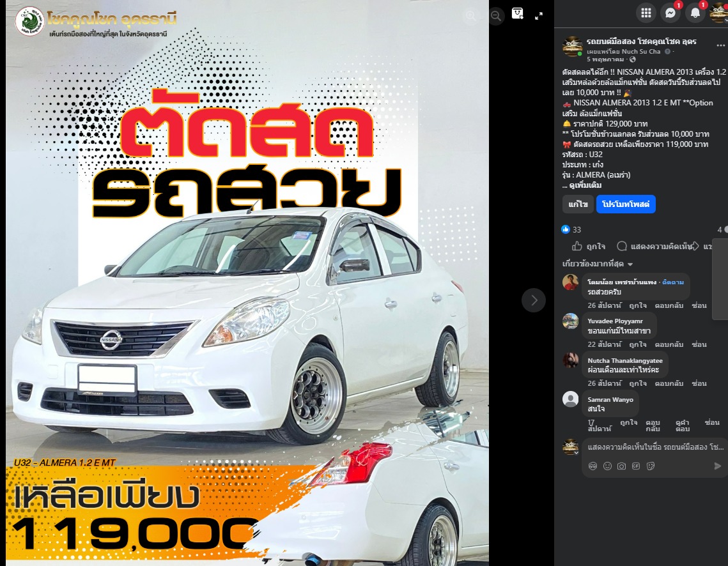Open the 5 พฤษภาคม post date

click(x=605, y=59)
